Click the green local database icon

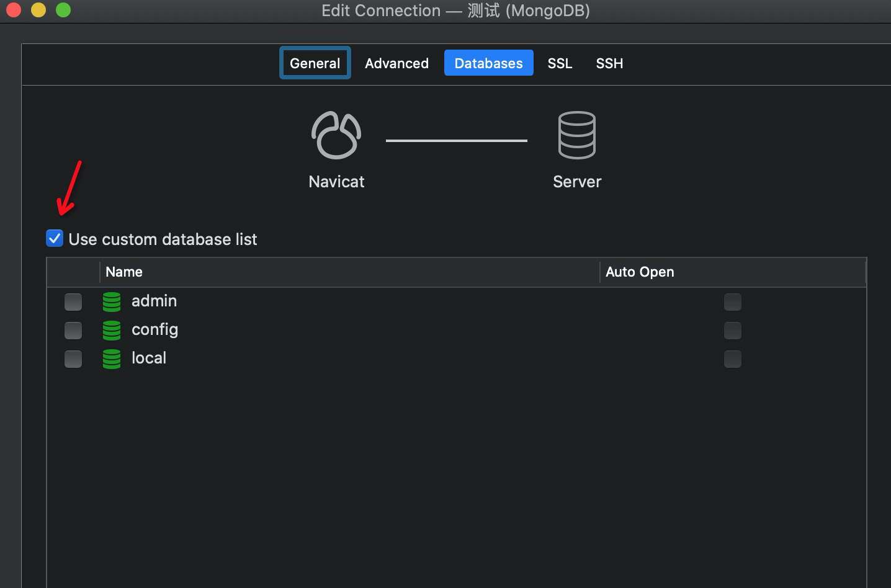(112, 359)
